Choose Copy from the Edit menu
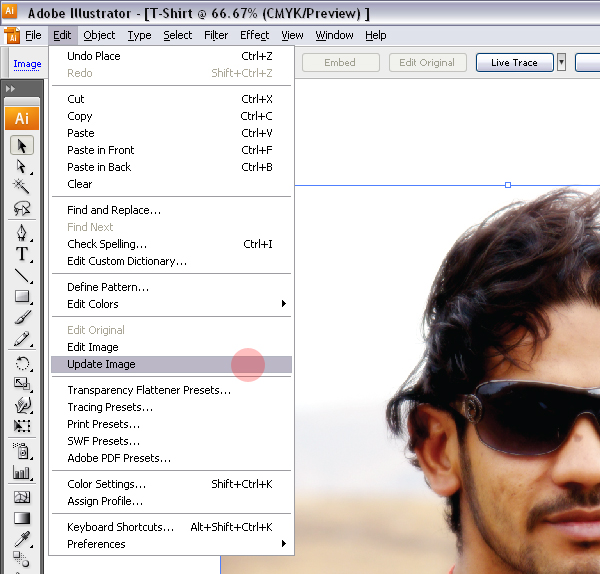Image resolution: width=600 pixels, height=574 pixels. (171, 116)
